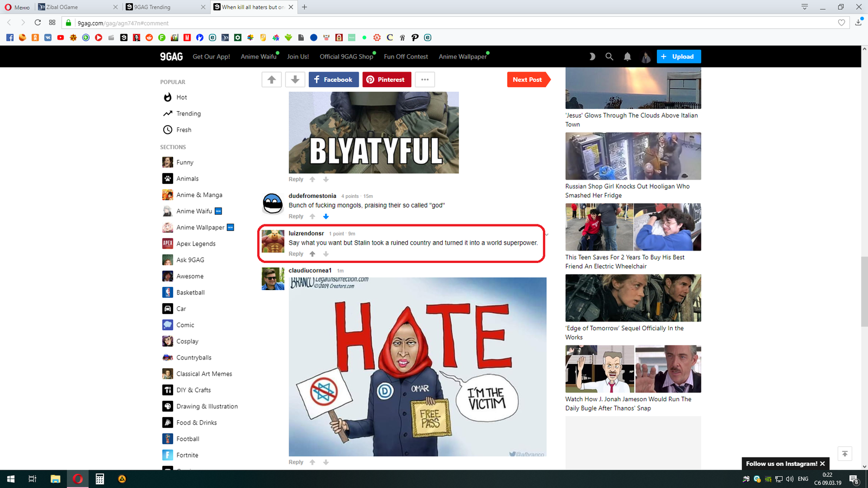Open Russian Shop Girl article thumbnail
The image size is (868, 488).
pyautogui.click(x=633, y=156)
